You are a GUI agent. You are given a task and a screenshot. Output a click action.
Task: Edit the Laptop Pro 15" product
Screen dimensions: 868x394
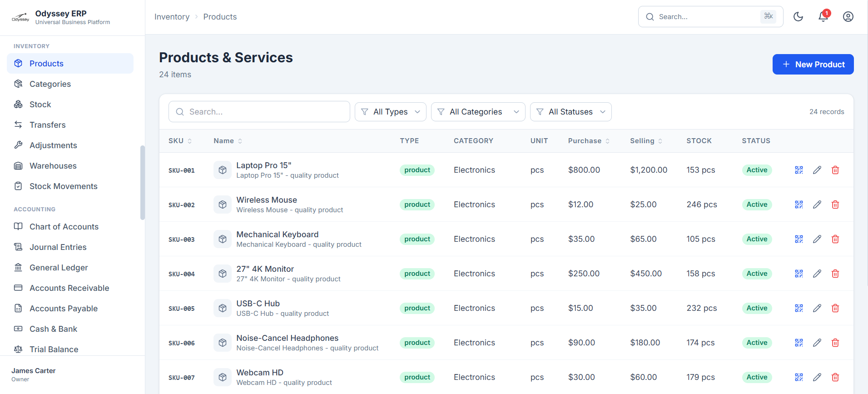pyautogui.click(x=817, y=170)
